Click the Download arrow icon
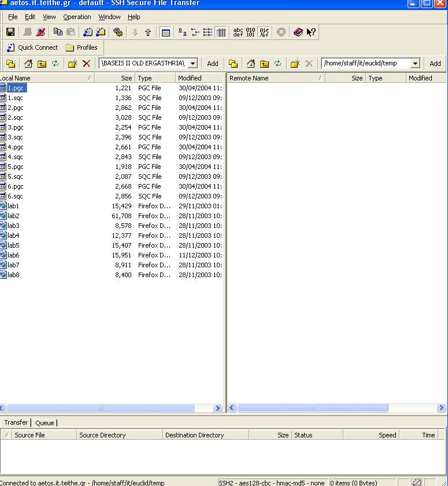This screenshot has height=486, width=448. [135, 32]
